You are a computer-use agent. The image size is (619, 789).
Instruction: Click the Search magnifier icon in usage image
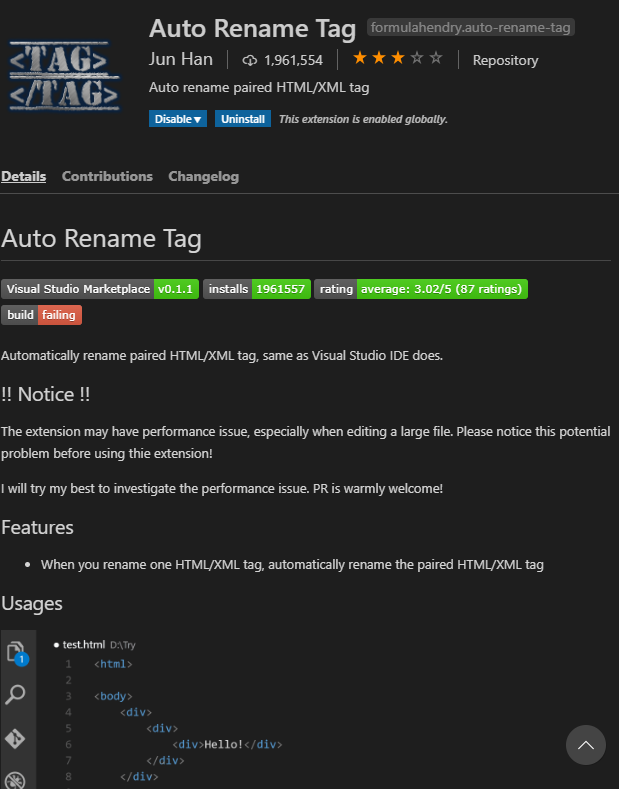(x=15, y=694)
